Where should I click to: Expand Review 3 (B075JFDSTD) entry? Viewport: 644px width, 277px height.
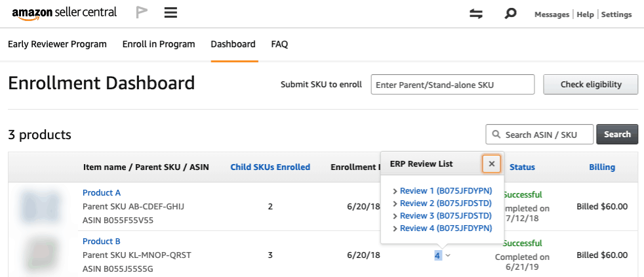(x=442, y=216)
